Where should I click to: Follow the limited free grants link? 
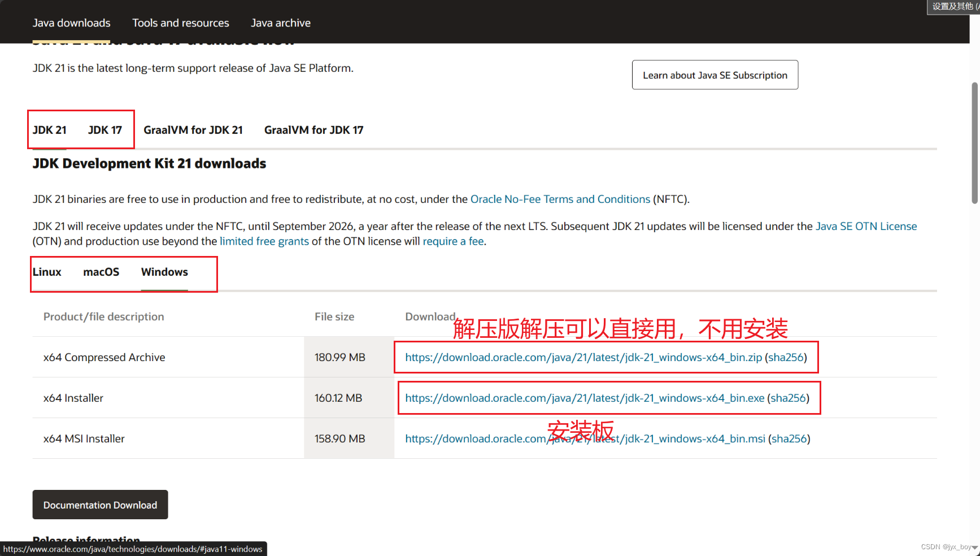click(x=264, y=241)
